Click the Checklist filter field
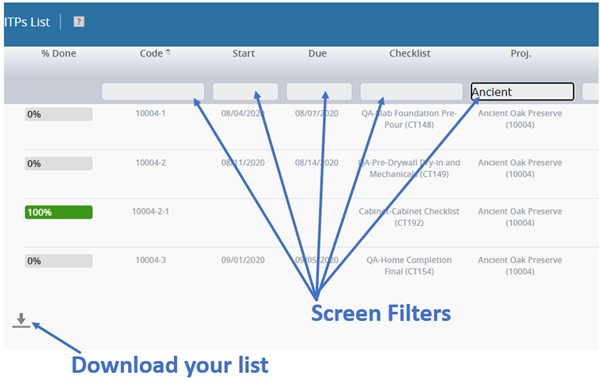The width and height of the screenshot is (600, 382). (x=411, y=92)
